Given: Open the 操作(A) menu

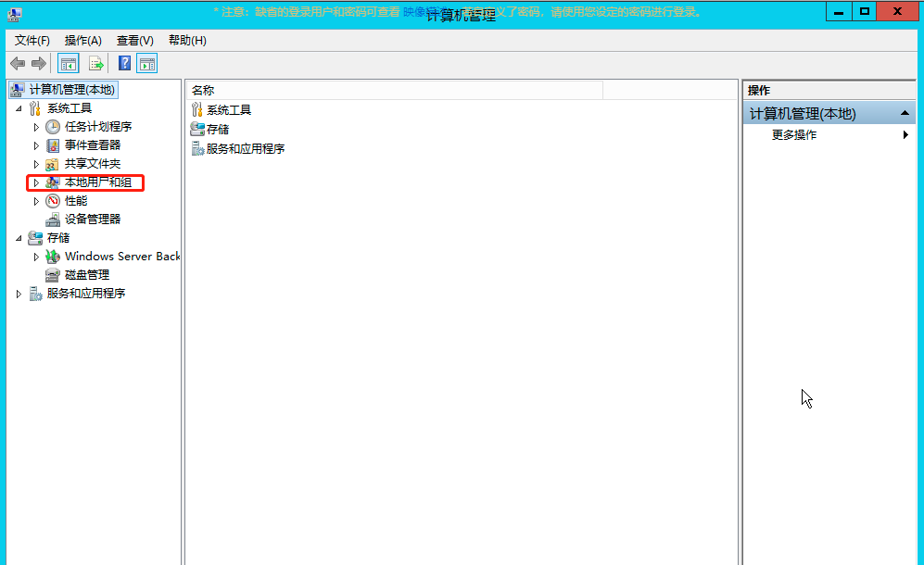Looking at the screenshot, I should (x=82, y=41).
